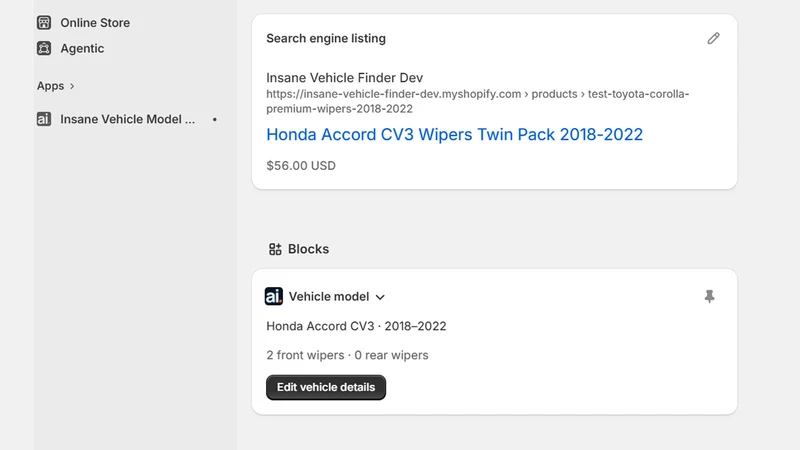Open the Online Store sidebar item
The height and width of the screenshot is (450, 800).
click(95, 22)
